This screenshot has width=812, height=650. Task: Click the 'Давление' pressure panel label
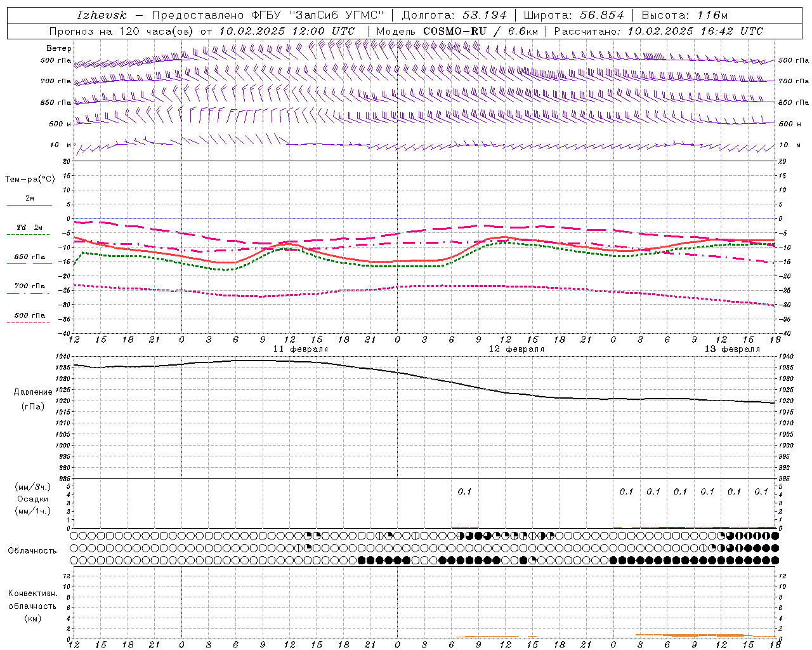coord(33,392)
